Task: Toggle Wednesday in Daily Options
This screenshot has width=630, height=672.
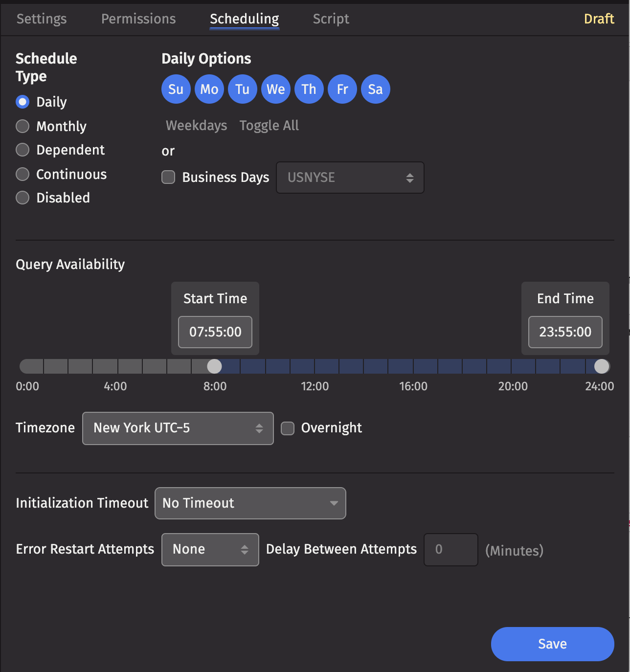Action: (275, 89)
